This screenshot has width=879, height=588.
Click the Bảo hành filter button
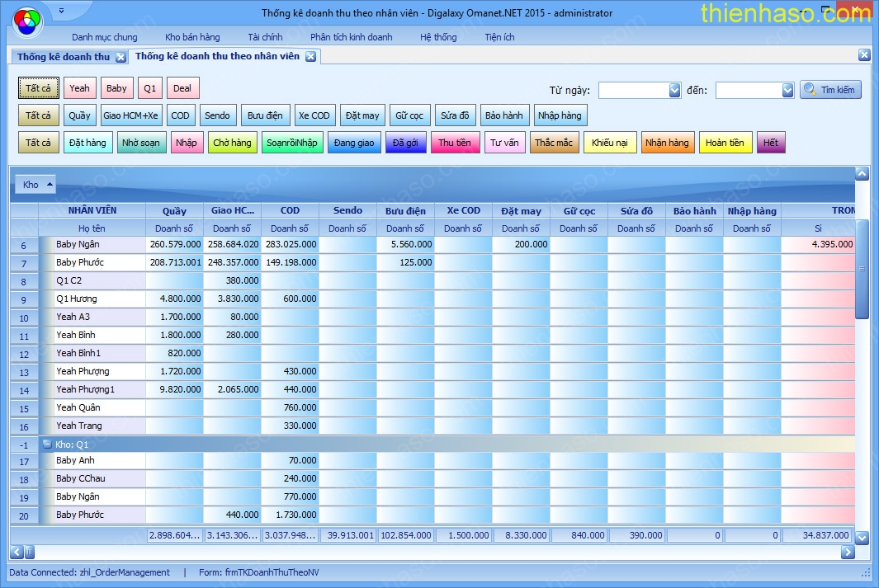[x=503, y=115]
